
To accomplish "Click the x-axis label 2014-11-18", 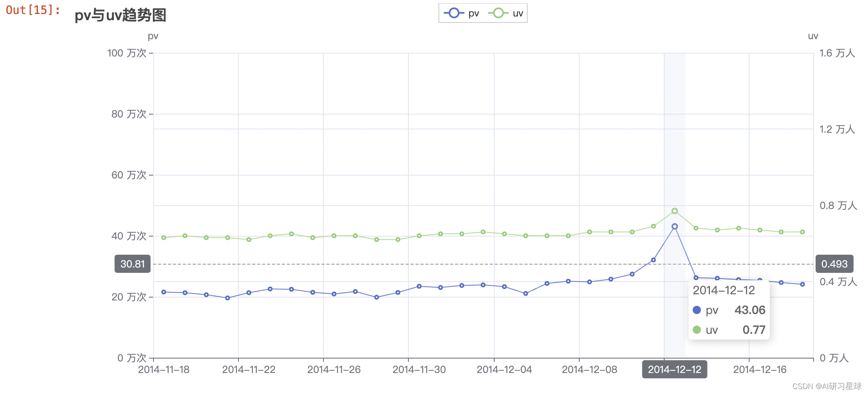I will (164, 370).
